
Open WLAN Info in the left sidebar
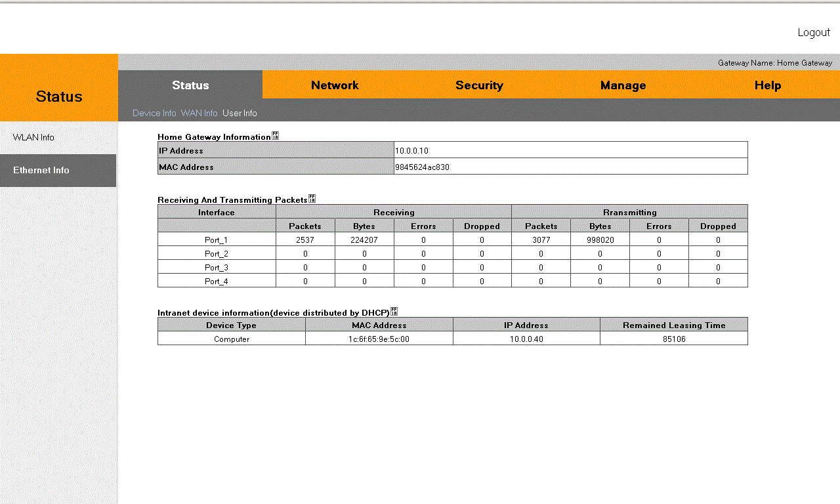tap(33, 137)
